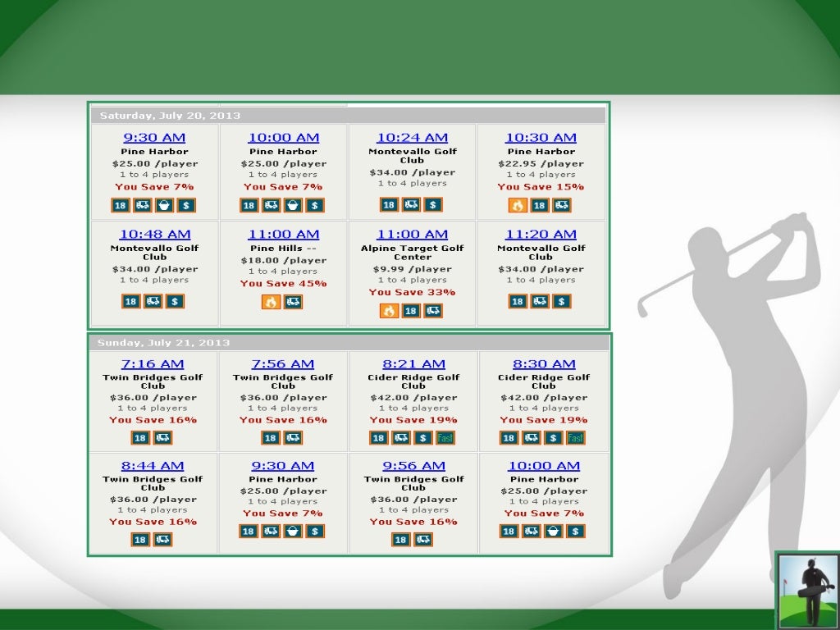Click the 18-hole icon under 8:30 AM Cider Ridge
Image resolution: width=840 pixels, height=630 pixels.
(x=509, y=438)
